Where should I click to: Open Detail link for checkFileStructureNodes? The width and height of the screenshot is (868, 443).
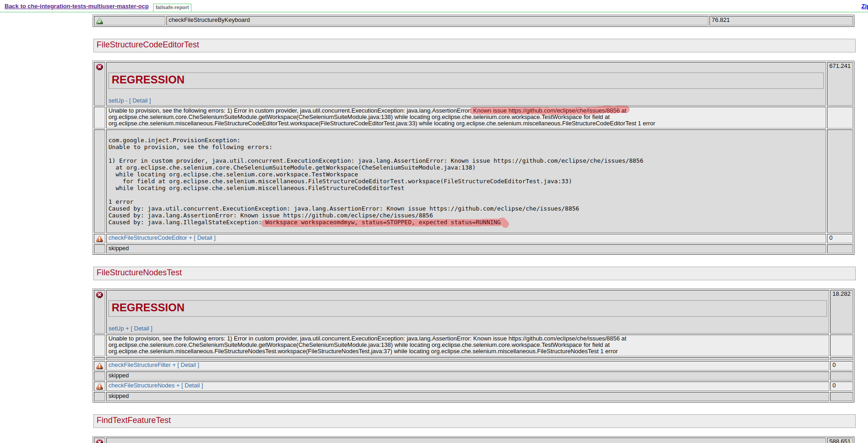tap(192, 386)
